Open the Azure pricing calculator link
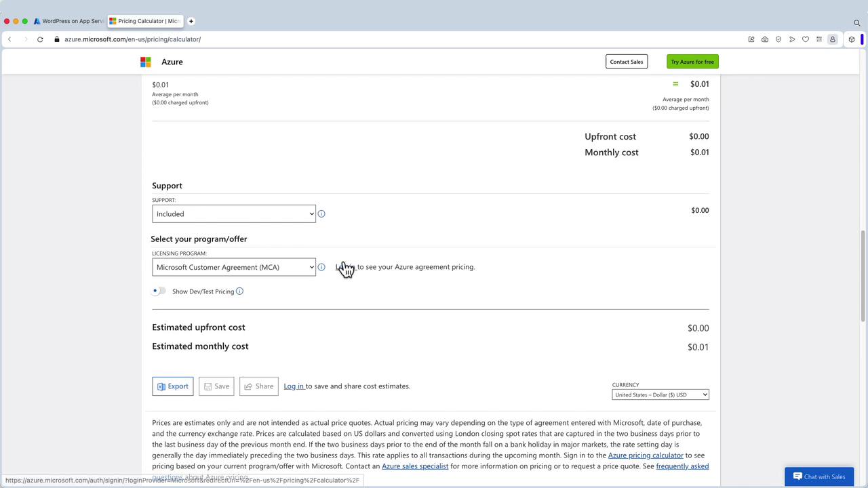 (646, 455)
